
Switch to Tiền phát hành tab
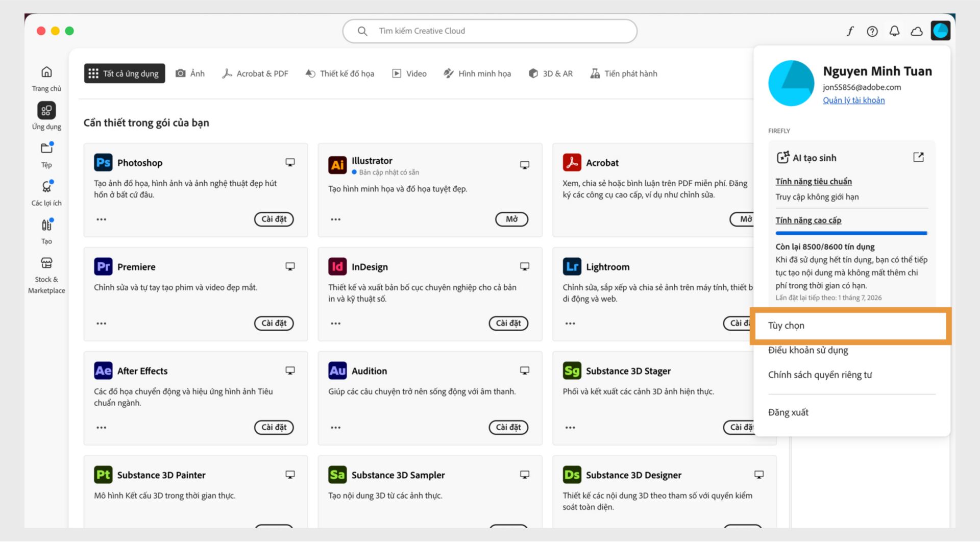click(x=624, y=73)
